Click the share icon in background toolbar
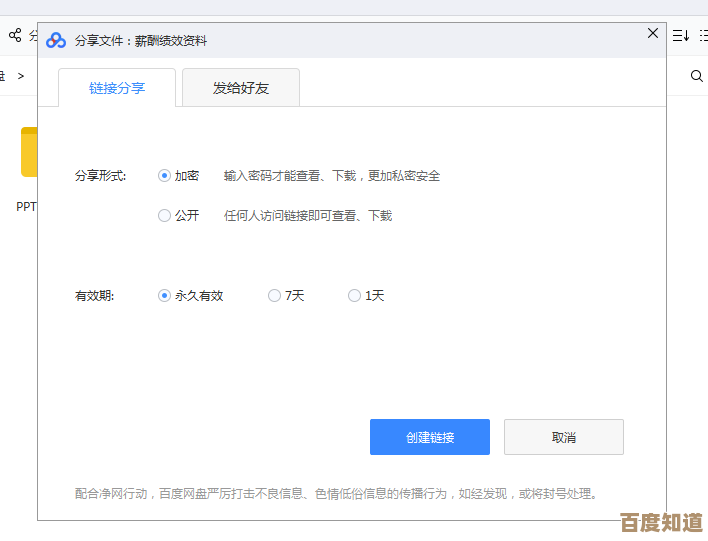This screenshot has width=708, height=541. 15,35
